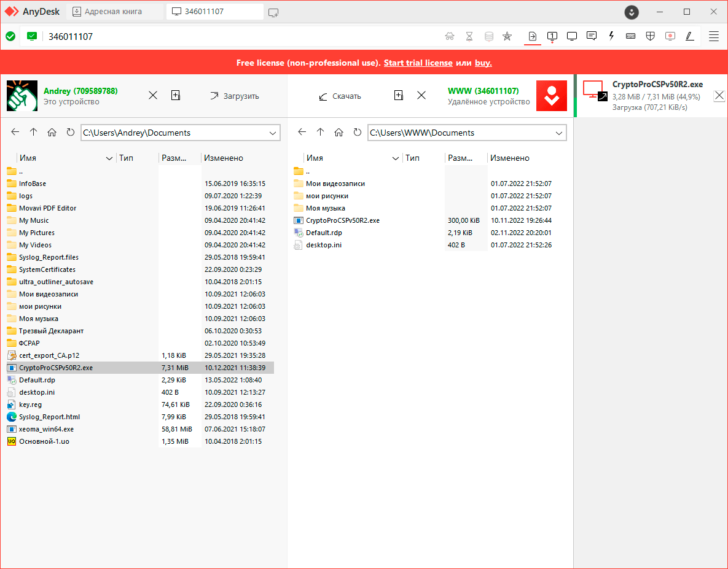Create new folder on remote device
This screenshot has width=728, height=569.
[399, 95]
